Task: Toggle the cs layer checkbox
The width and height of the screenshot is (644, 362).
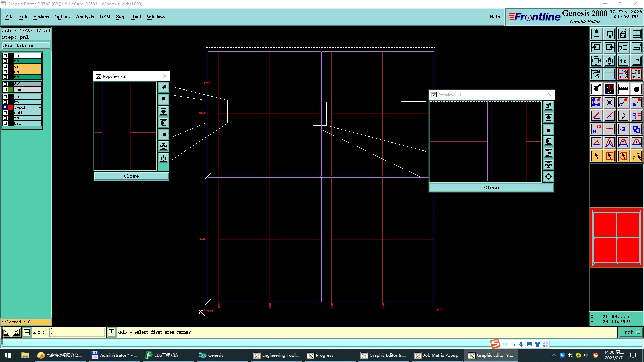Action: click(x=5, y=66)
